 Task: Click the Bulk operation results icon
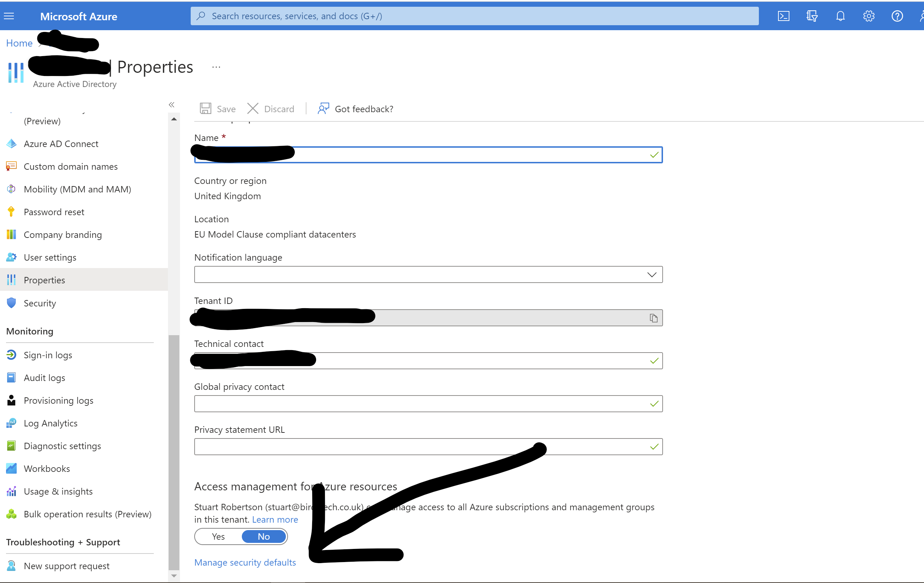pos(11,514)
